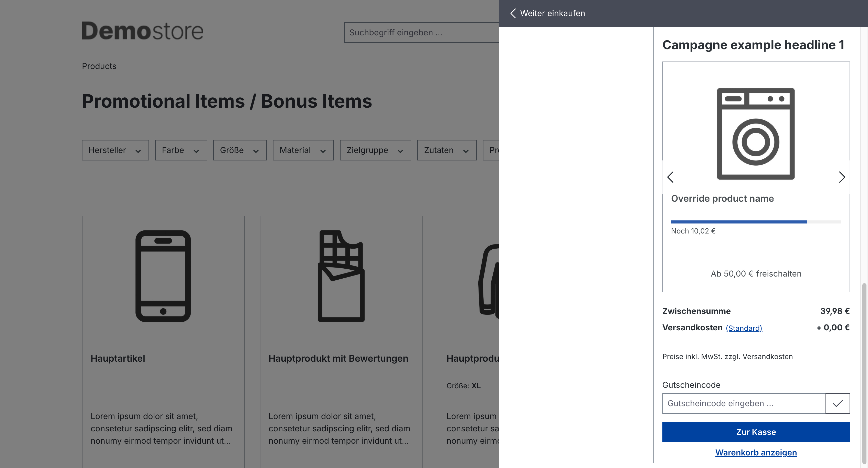
Task: Open the Zutaten filter dropdown
Action: click(x=447, y=150)
